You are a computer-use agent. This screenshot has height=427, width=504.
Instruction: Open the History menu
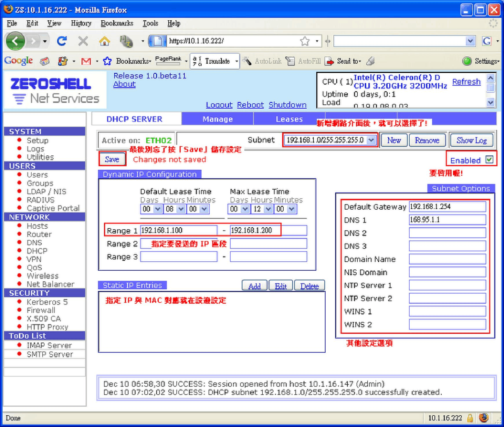coord(81,23)
